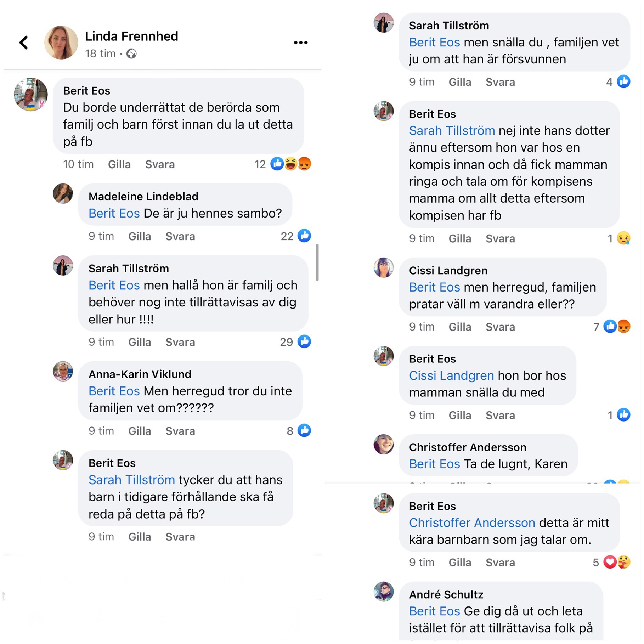
Task: Click heart reaction on Berit's barnbarn comment
Action: [x=610, y=562]
